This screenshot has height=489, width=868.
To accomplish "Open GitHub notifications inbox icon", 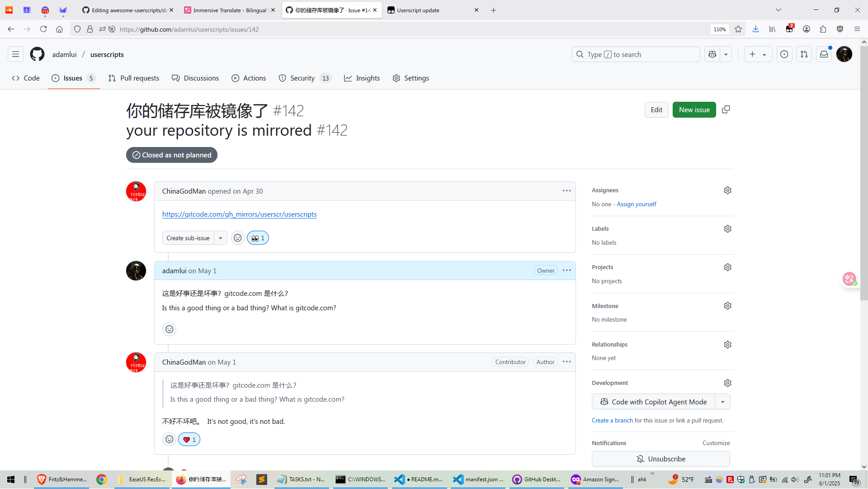I will [824, 54].
